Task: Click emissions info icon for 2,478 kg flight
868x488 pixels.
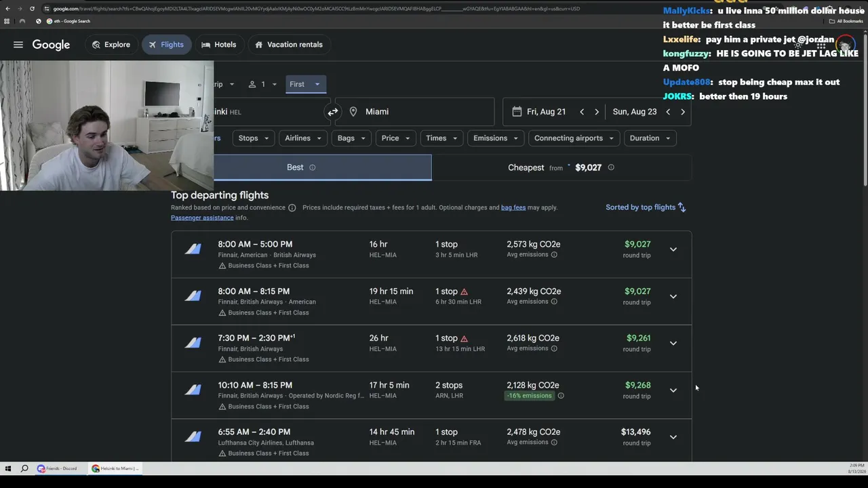Action: 554,443
